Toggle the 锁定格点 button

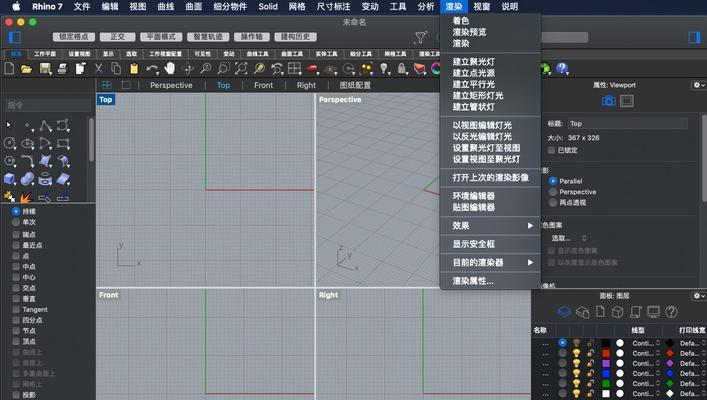click(x=74, y=37)
